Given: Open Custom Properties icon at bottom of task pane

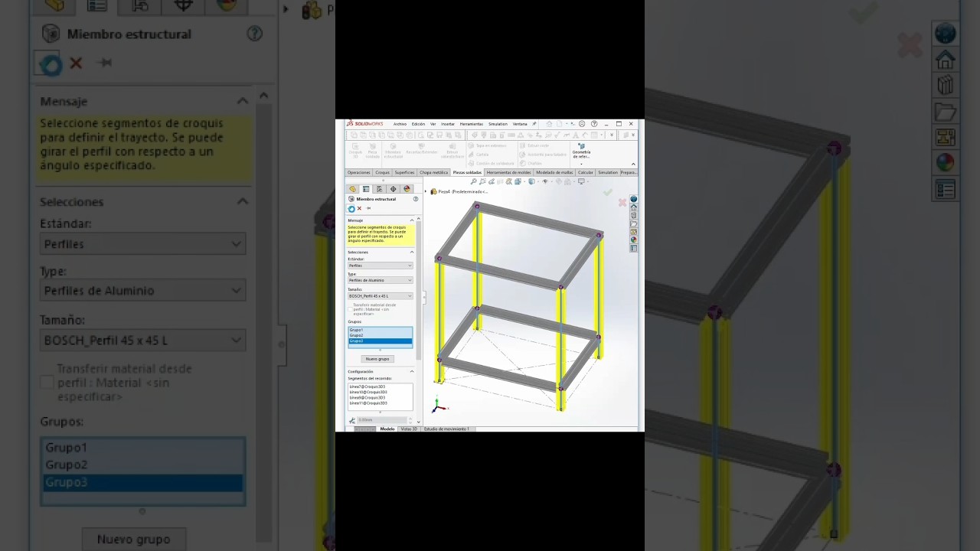Looking at the screenshot, I should point(633,248).
